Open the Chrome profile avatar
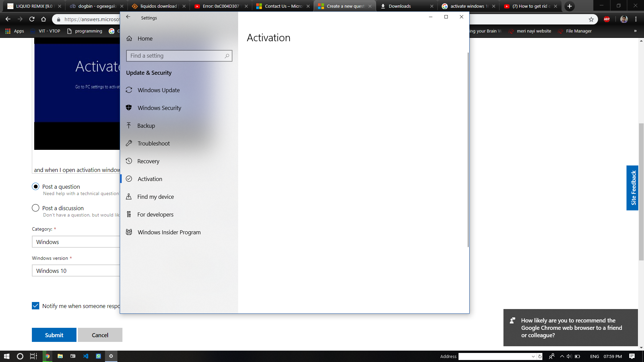 click(624, 19)
